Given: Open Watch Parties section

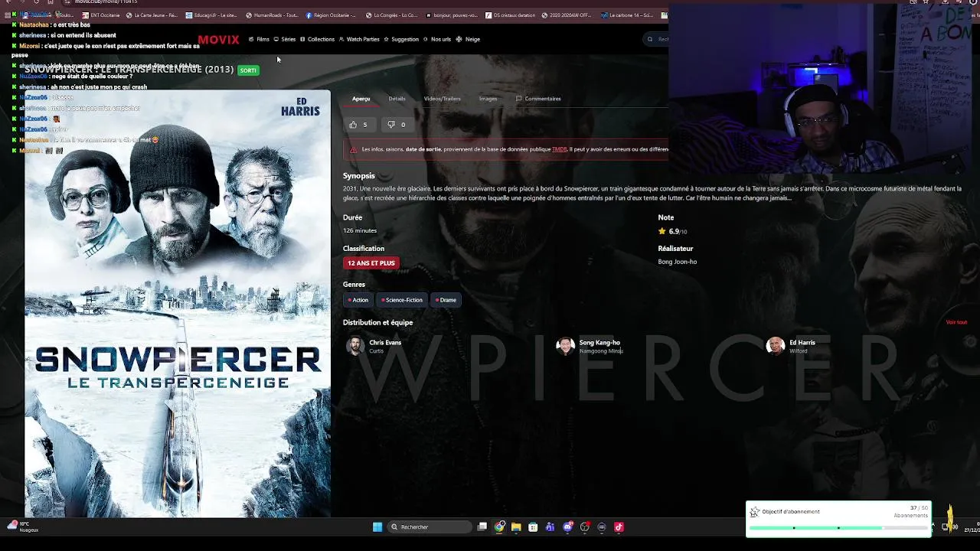Looking at the screenshot, I should tap(359, 39).
